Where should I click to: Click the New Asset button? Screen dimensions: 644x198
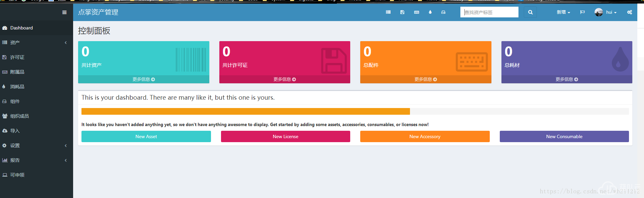pyautogui.click(x=146, y=136)
